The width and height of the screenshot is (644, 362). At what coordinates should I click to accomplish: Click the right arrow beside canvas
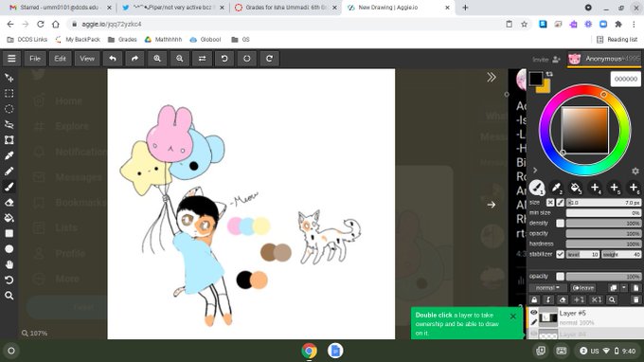[492, 204]
